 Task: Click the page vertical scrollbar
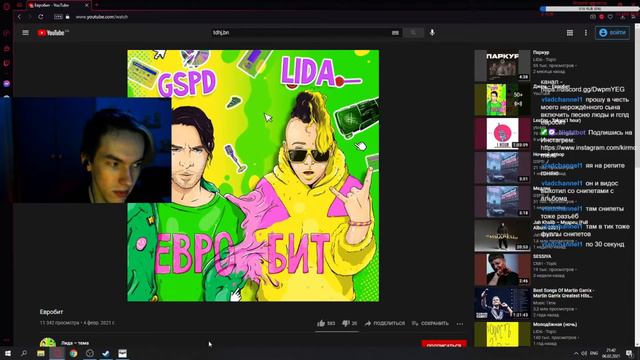pyautogui.click(x=638, y=184)
